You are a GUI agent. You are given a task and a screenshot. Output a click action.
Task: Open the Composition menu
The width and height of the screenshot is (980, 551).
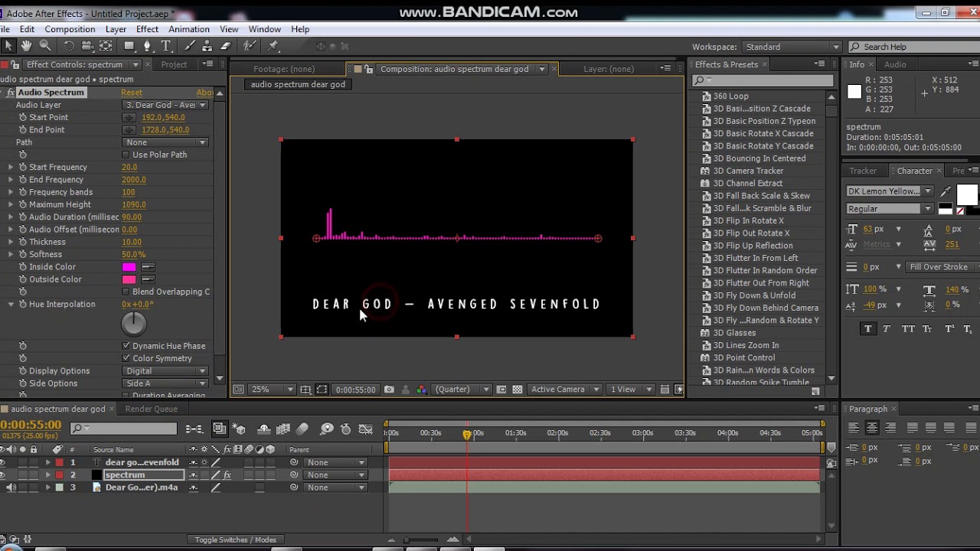tap(70, 29)
